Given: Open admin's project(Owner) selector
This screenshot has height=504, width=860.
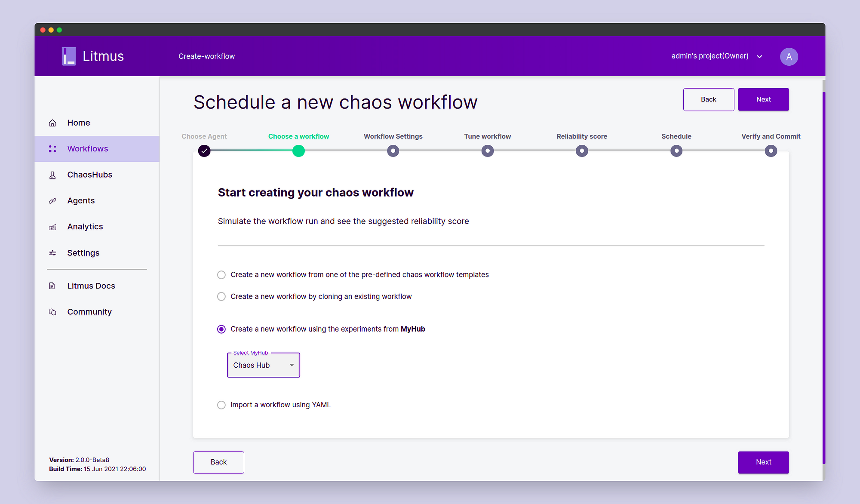Looking at the screenshot, I should tap(717, 56).
